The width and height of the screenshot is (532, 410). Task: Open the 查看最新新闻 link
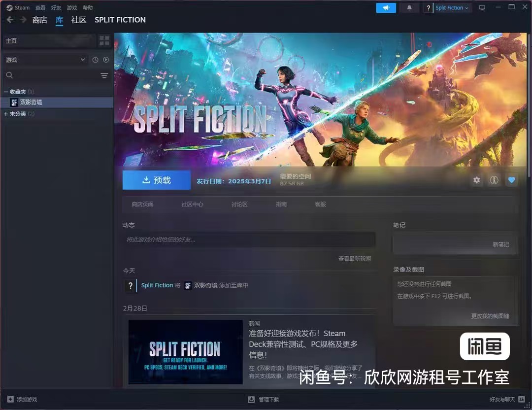click(x=354, y=259)
